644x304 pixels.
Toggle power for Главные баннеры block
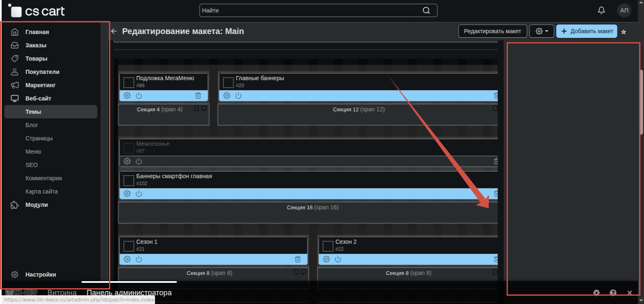[x=238, y=96]
